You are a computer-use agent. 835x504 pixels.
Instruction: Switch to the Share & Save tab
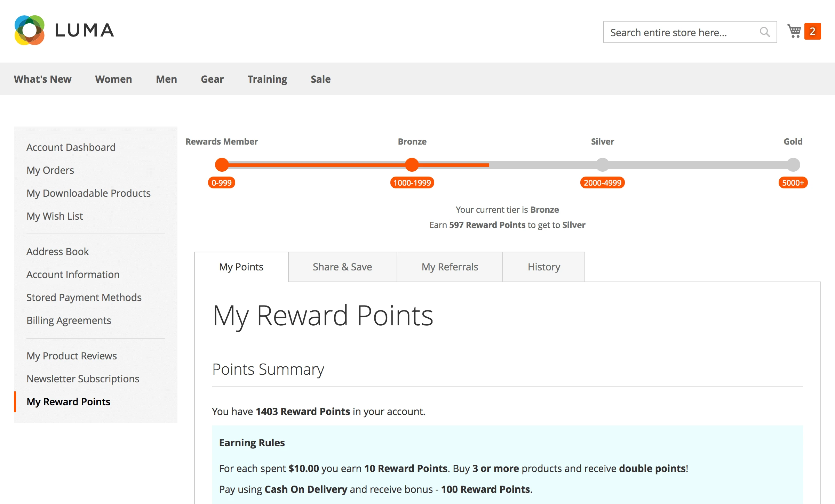[342, 267]
